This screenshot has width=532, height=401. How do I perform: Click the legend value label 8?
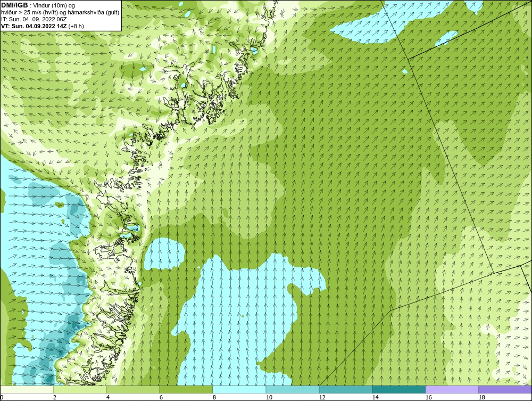pyautogui.click(x=214, y=397)
